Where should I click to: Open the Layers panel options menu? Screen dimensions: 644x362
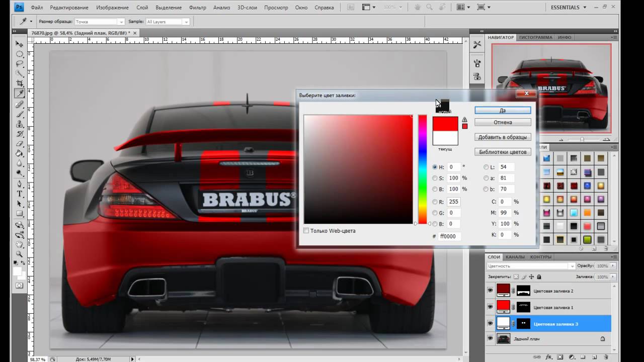[614, 257]
